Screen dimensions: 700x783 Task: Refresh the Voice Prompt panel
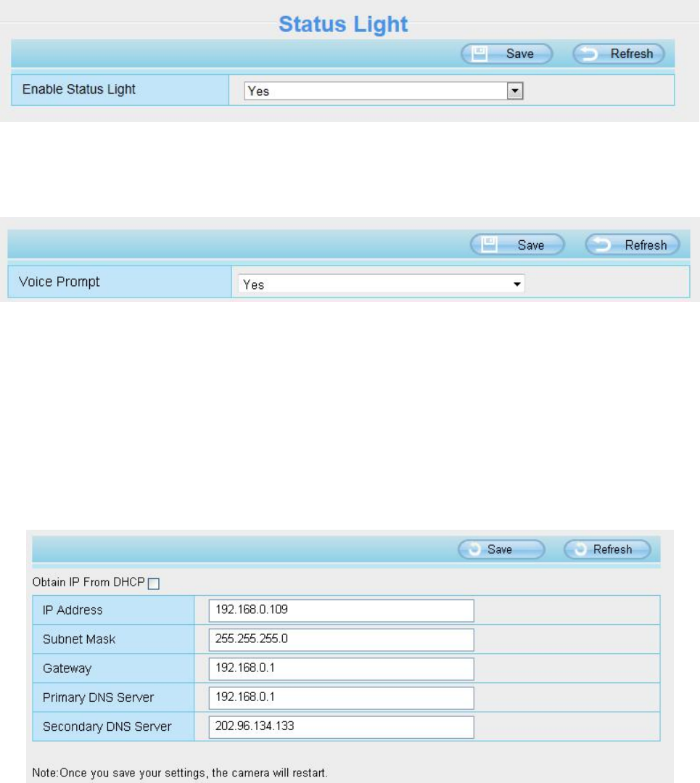point(632,245)
